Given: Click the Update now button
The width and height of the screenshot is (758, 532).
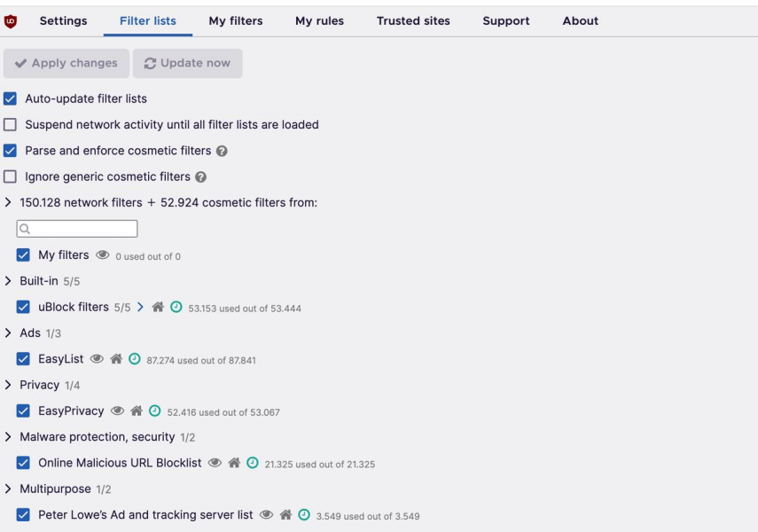Looking at the screenshot, I should pyautogui.click(x=188, y=63).
